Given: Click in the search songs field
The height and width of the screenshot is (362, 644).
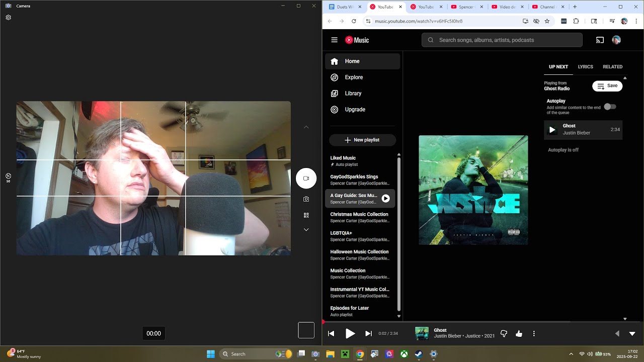Looking at the screenshot, I should [502, 40].
